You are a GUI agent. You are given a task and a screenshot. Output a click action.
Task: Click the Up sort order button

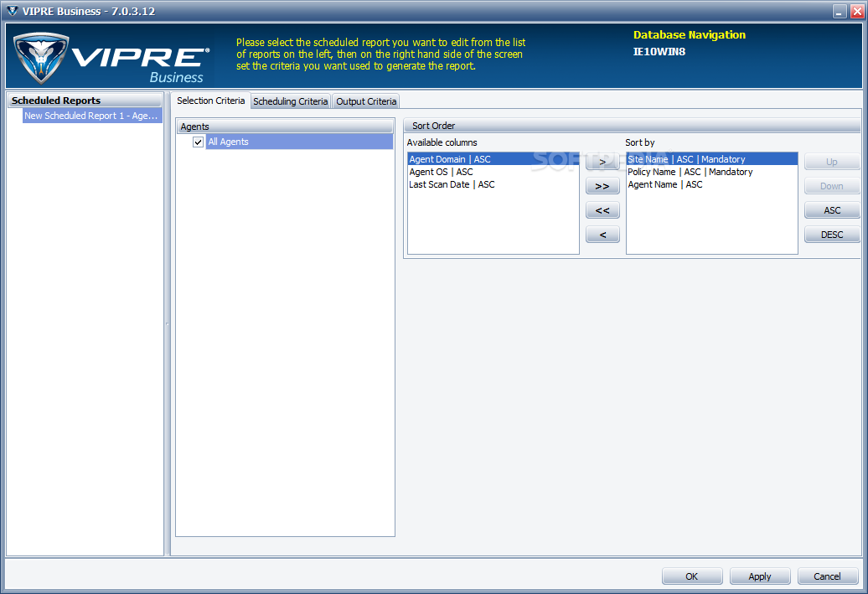(832, 162)
